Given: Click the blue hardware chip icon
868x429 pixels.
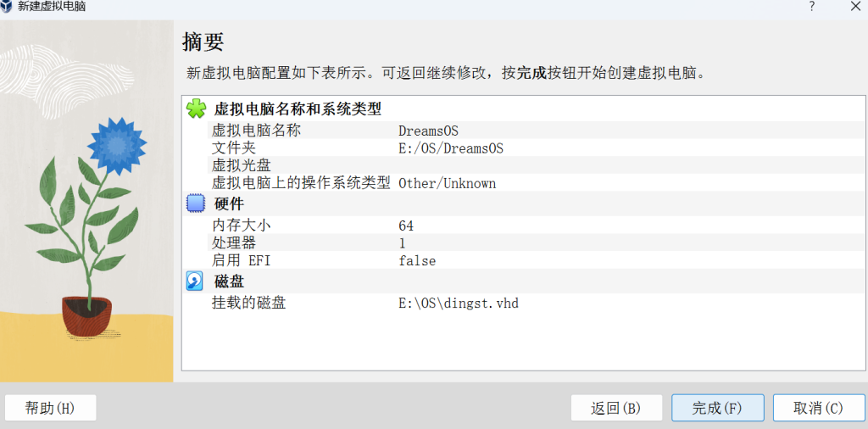Looking at the screenshot, I should [x=196, y=203].
